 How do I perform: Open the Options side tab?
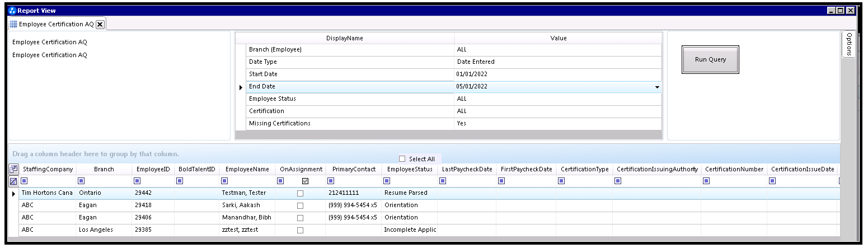click(848, 44)
